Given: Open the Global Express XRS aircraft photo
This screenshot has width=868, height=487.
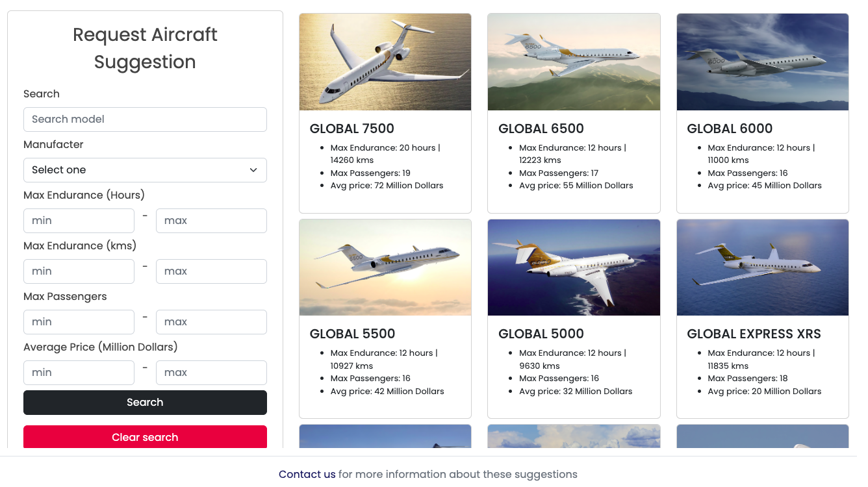Looking at the screenshot, I should [762, 268].
